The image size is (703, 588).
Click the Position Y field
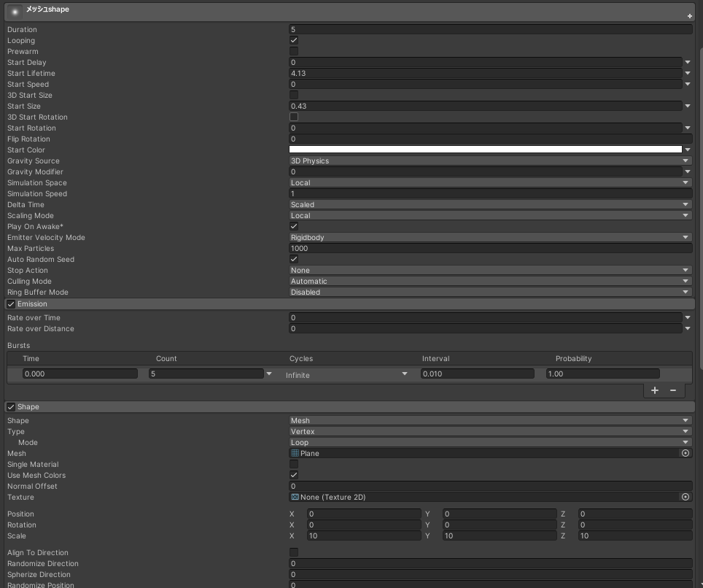500,514
